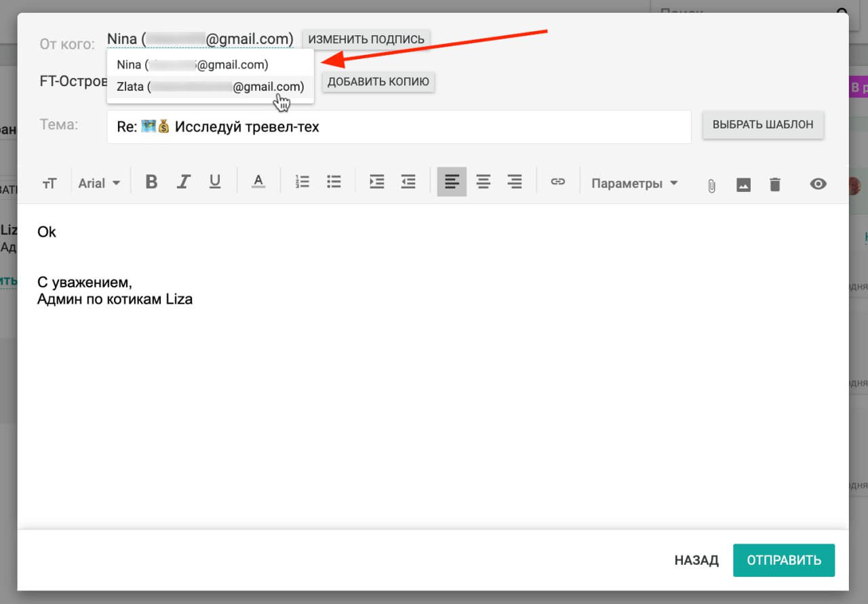This screenshot has height=604, width=868.
Task: Toggle preview with the eye icon
Action: pos(818,184)
